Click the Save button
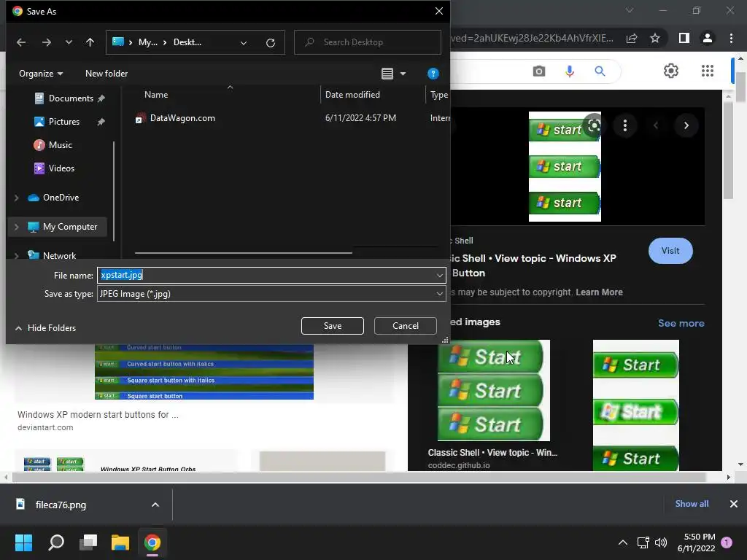Image resolution: width=747 pixels, height=560 pixels. point(333,326)
